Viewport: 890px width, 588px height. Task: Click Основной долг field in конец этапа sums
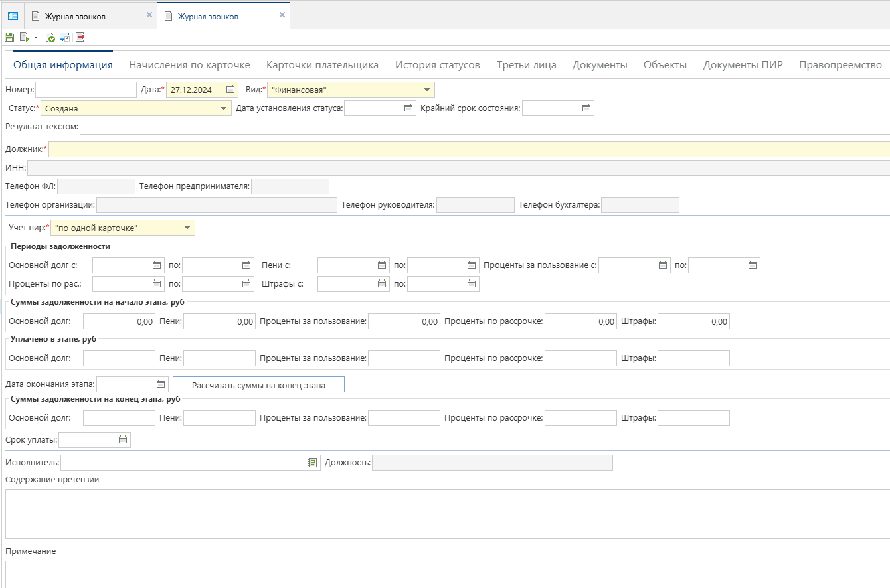pos(119,418)
